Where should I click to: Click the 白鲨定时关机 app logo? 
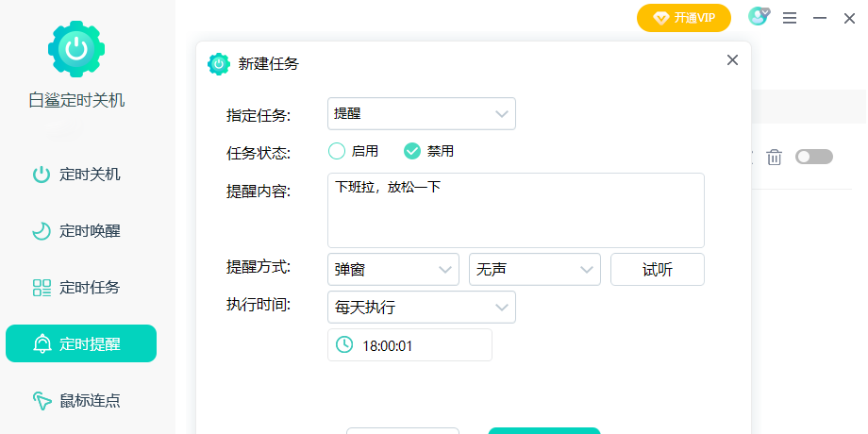tap(76, 48)
